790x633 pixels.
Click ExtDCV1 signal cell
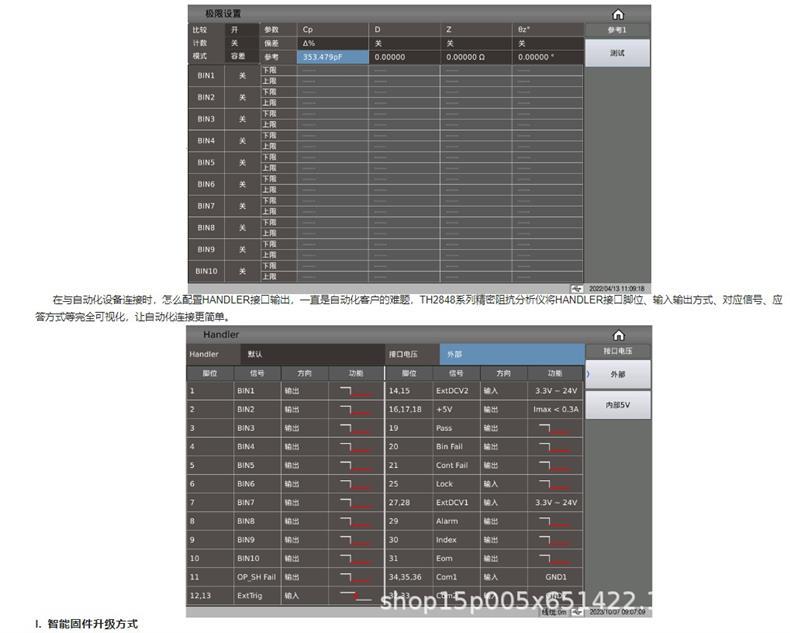coord(456,502)
